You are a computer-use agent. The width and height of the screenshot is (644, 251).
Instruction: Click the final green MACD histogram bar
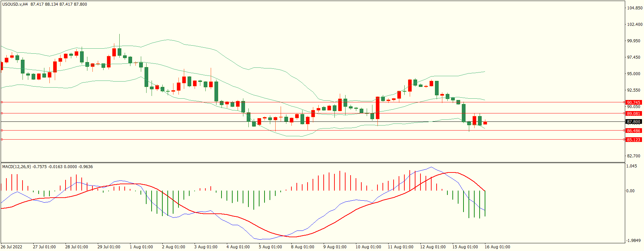click(x=485, y=203)
